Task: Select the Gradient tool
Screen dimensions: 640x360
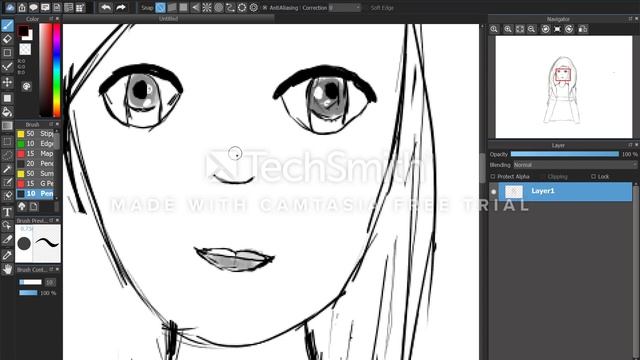Action: coord(7,126)
